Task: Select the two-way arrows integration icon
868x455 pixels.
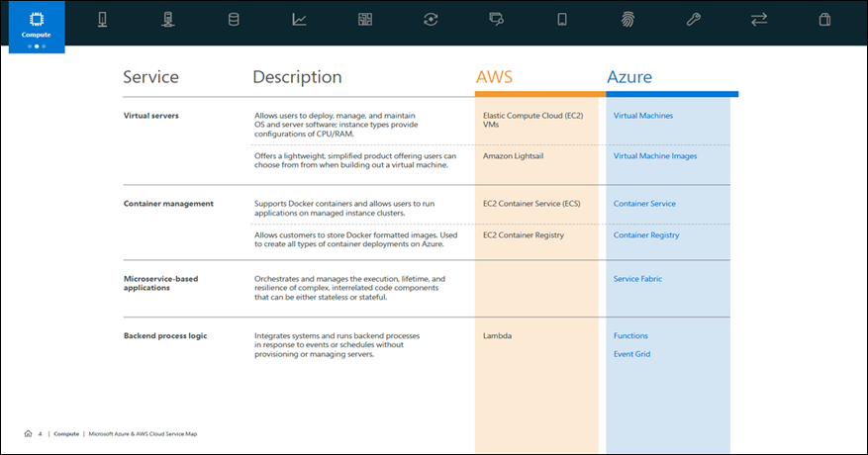Action: 759,19
